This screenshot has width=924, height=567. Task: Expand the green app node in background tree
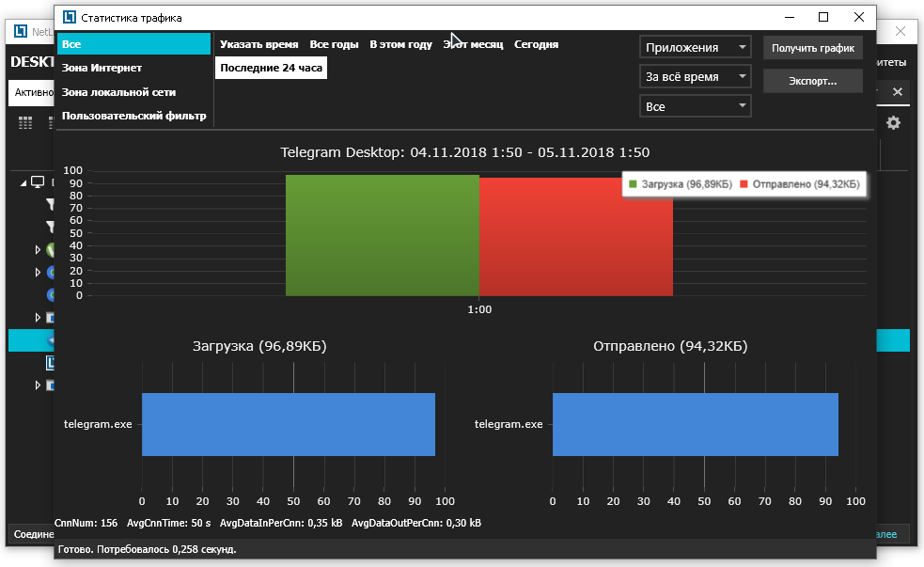(x=38, y=250)
